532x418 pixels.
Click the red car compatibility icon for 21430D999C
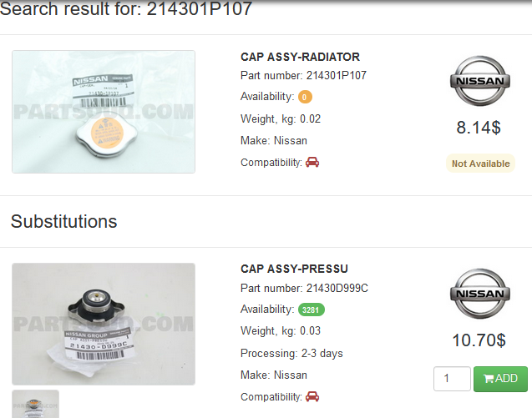(x=312, y=396)
